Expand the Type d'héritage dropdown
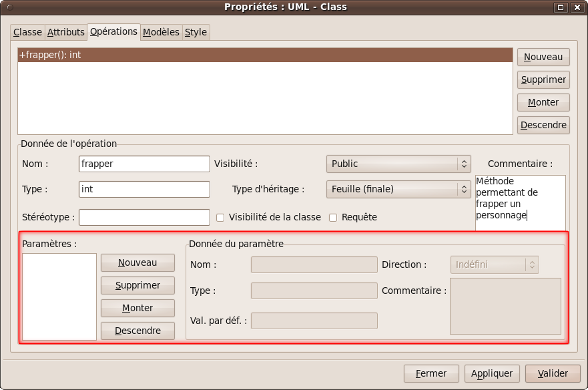Image resolution: width=588 pixels, height=390 pixels. (x=398, y=189)
